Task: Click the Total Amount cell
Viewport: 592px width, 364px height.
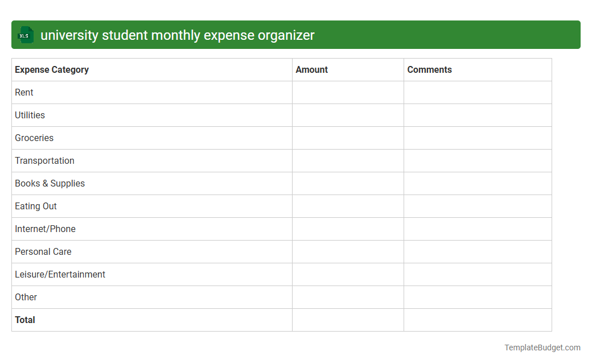Action: [347, 320]
